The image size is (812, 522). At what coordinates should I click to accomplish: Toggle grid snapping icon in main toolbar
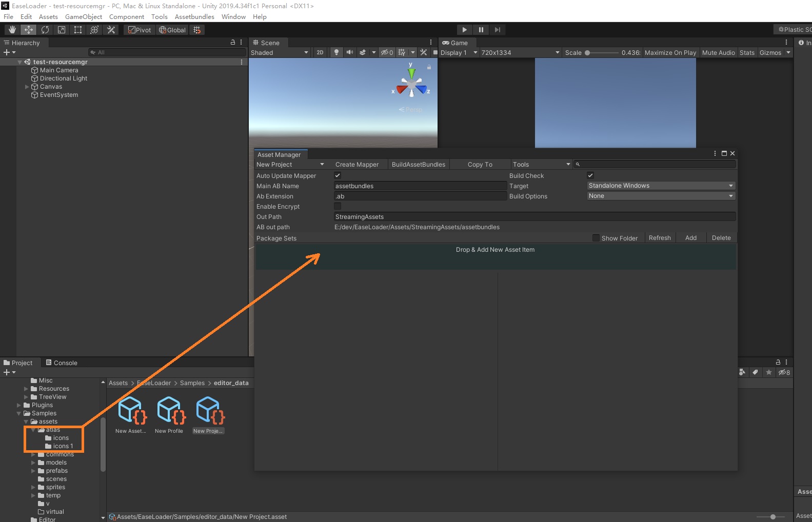pos(197,30)
